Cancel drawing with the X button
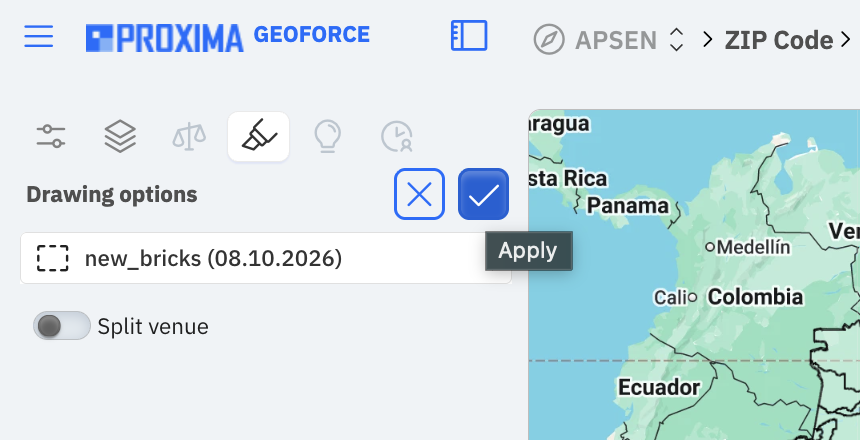The width and height of the screenshot is (860, 440). [420, 194]
